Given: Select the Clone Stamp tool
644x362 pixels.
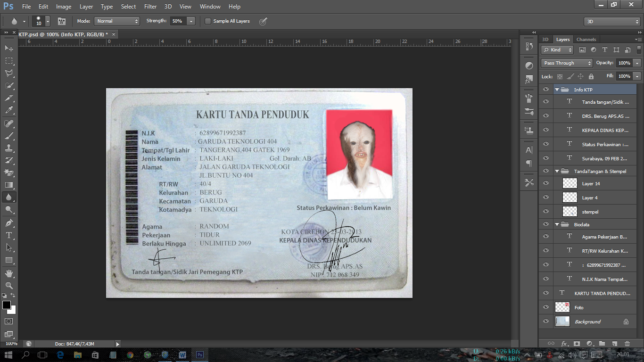Looking at the screenshot, I should click(x=9, y=148).
